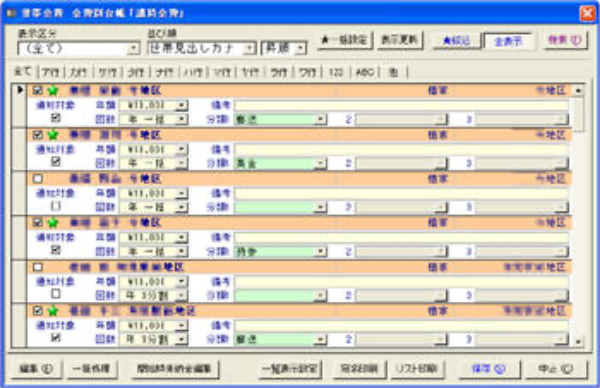Click the list scrollbar down arrow
This screenshot has height=388, width=600.
[x=578, y=341]
